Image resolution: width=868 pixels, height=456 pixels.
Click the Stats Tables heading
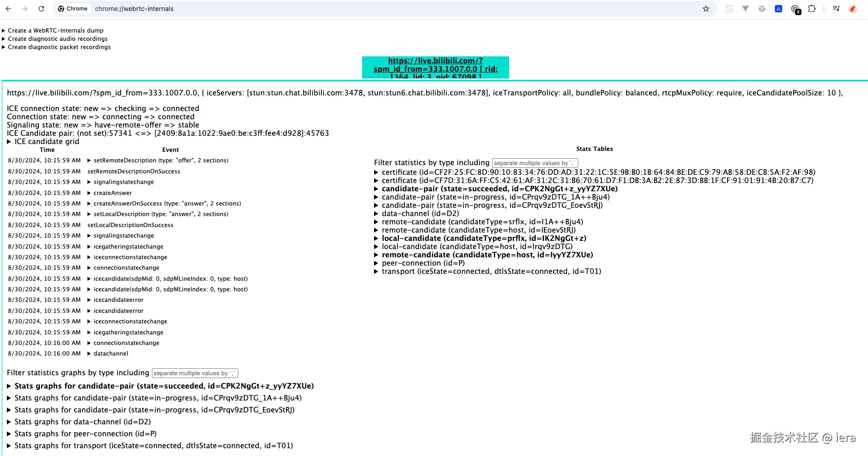pos(594,149)
